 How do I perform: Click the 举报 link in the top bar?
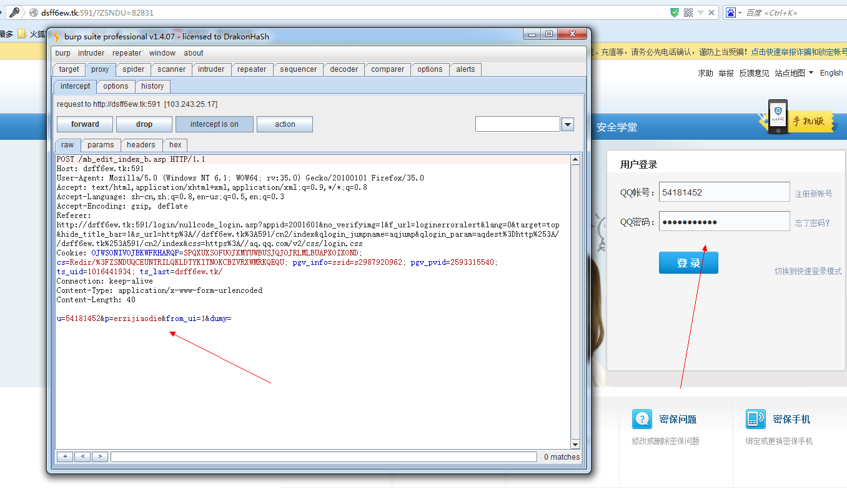(x=726, y=73)
